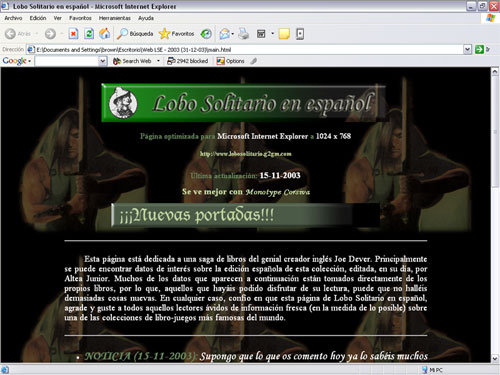Viewport: 500px width, 375px height.
Task: Open the History icon in toolbar
Action: 206,34
